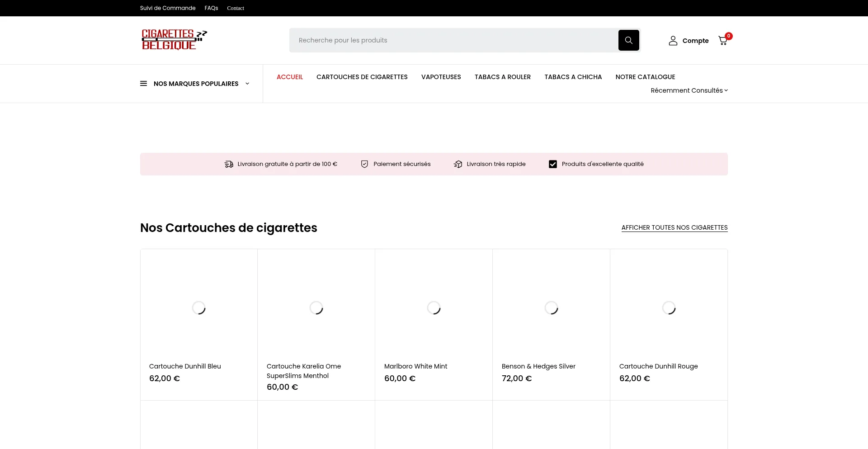Viewport: 868px width, 449px height.
Task: Click the secure payment shield icon
Action: [364, 164]
